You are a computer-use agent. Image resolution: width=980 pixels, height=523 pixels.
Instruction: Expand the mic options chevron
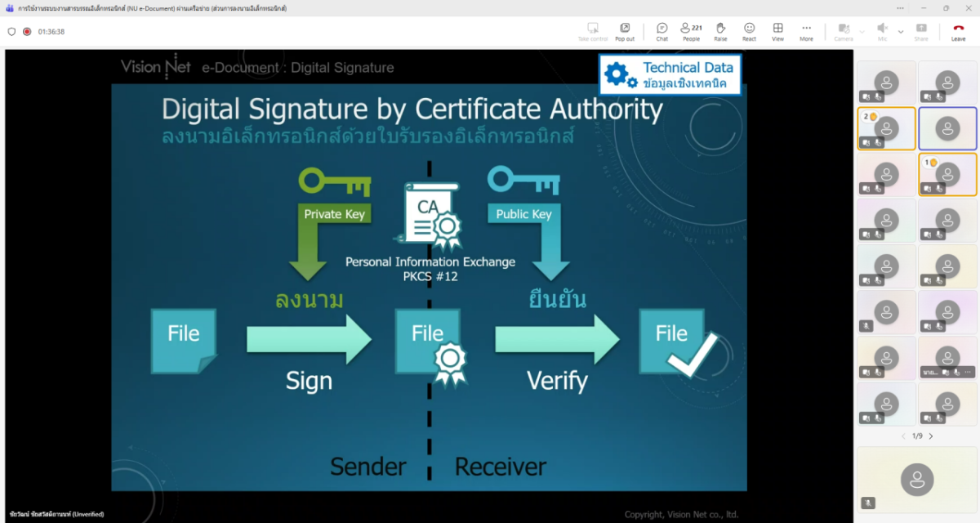[x=901, y=32]
